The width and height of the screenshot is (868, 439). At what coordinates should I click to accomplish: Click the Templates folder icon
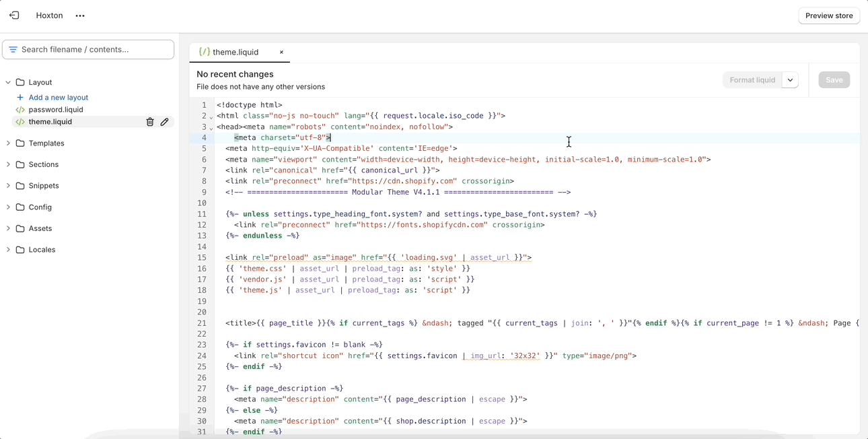coord(20,143)
